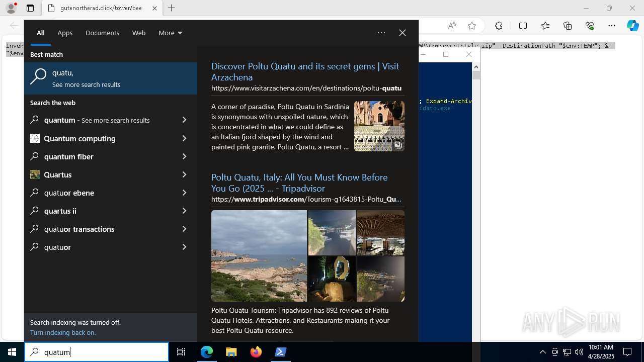Open the thatched roof restaurant photo
This screenshot has width=644, height=362.
pos(381,233)
